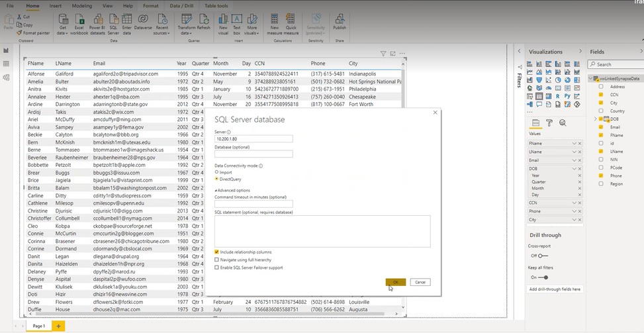Viewport: 644px width, 333px height.
Task: Toggle the Cross-report switch
Action: 542,256
